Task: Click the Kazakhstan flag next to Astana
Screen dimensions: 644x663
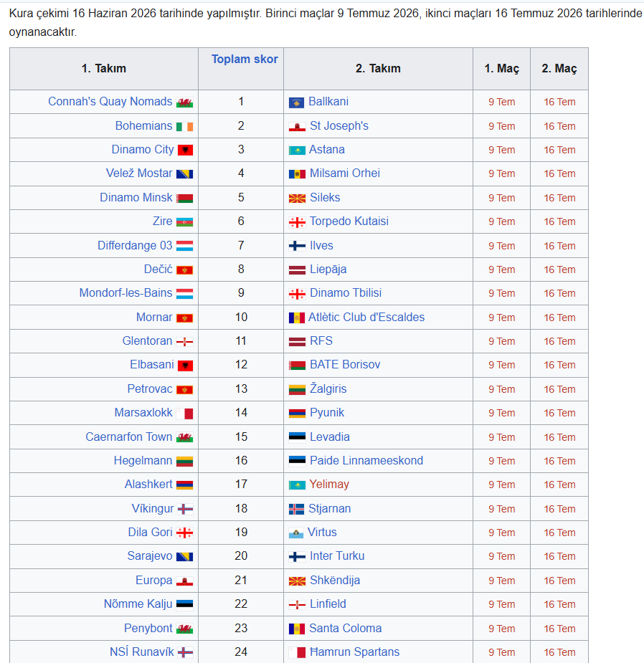Action: [x=297, y=150]
